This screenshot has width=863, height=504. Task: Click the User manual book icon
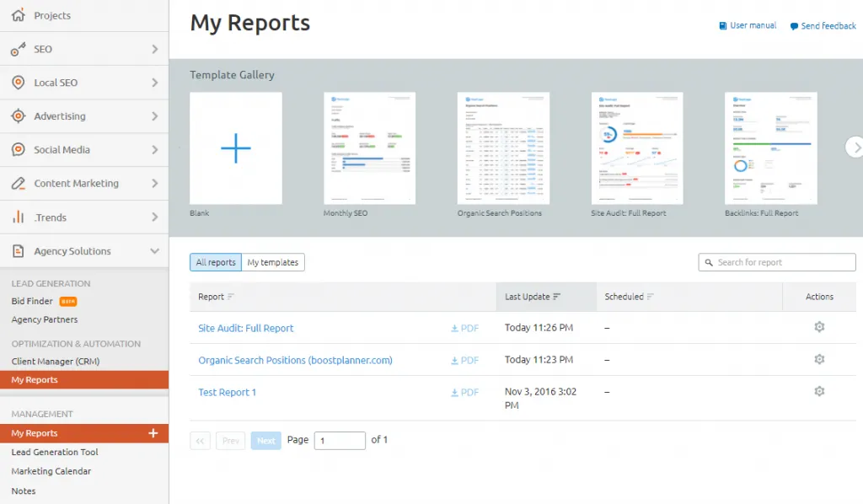pyautogui.click(x=722, y=26)
